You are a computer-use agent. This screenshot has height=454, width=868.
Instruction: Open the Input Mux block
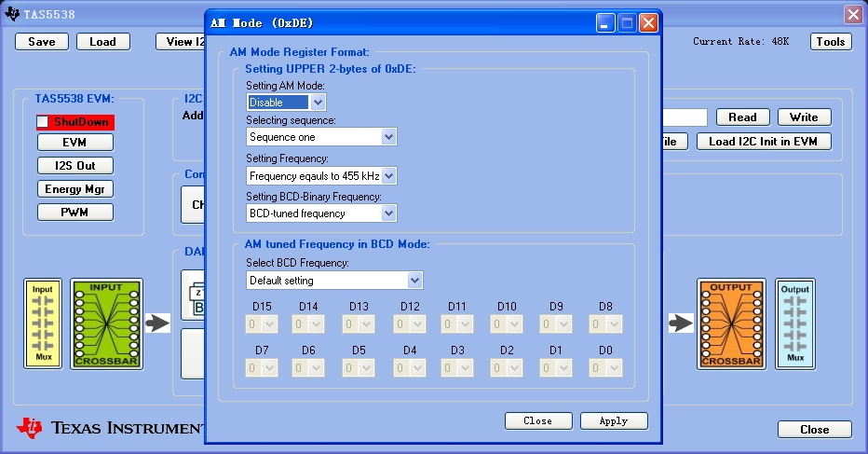43,323
